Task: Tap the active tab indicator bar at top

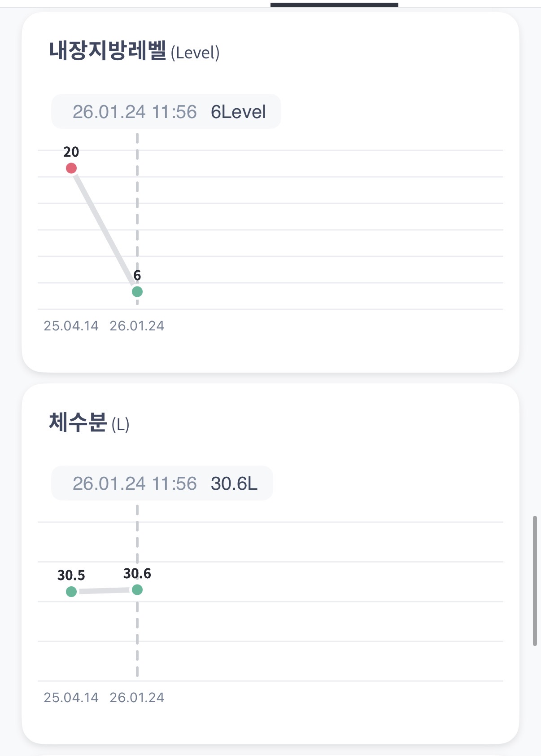Action: (x=334, y=4)
